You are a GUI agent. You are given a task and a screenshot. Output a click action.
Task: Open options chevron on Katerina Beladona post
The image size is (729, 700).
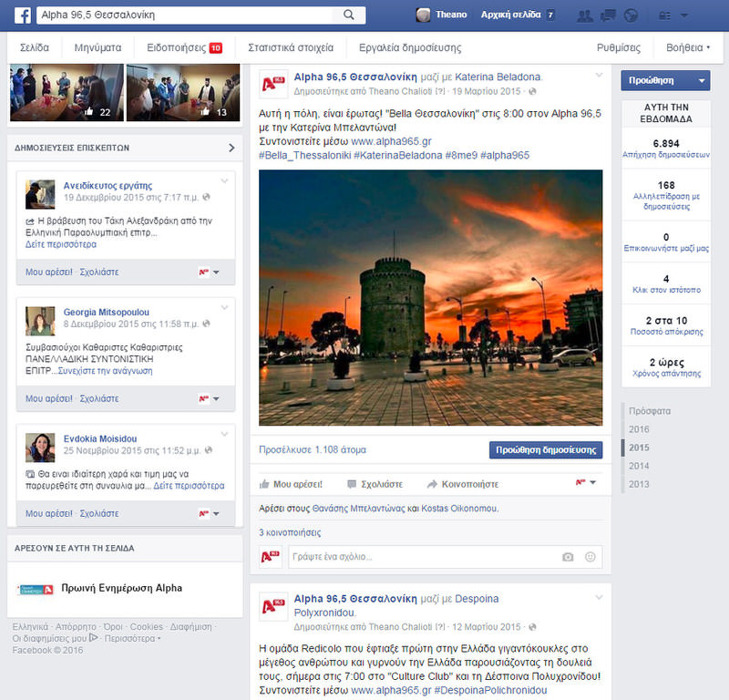pyautogui.click(x=599, y=75)
